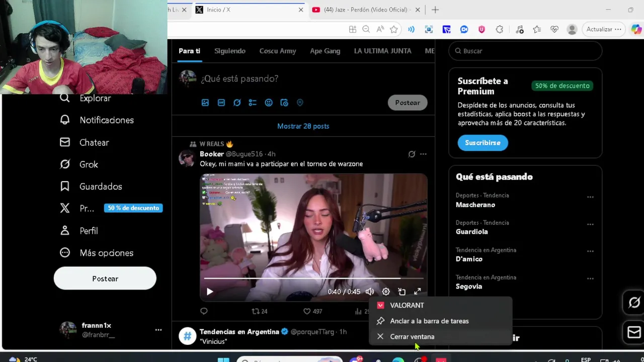Image resolution: width=644 pixels, height=362 pixels.
Task: Open floating messages envelope at right edge
Action: 634,332
